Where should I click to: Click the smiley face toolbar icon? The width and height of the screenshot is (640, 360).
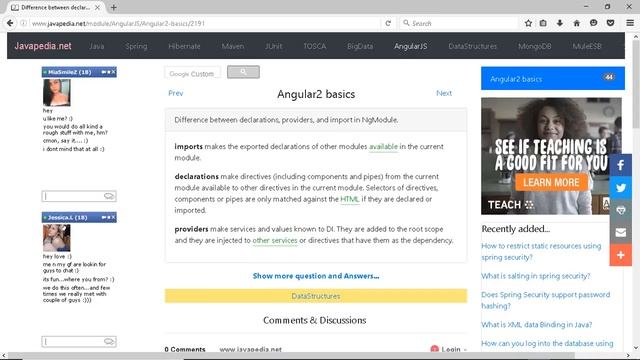pos(593,23)
